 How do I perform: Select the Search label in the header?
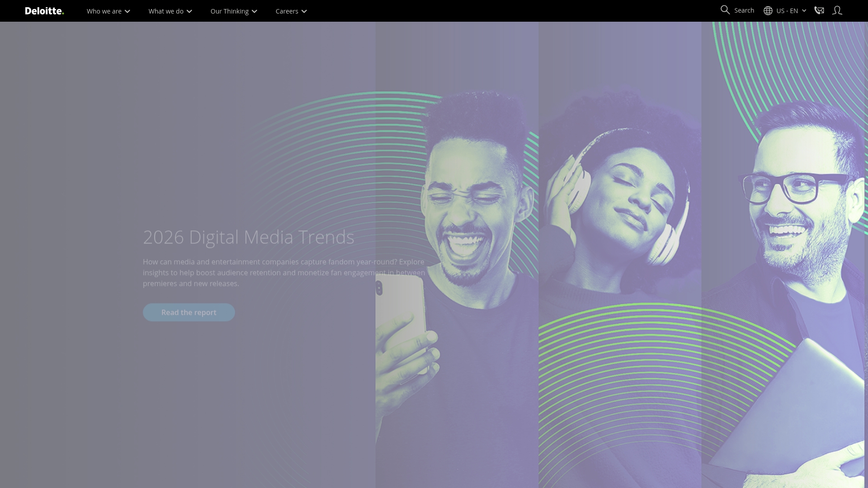(x=744, y=9)
